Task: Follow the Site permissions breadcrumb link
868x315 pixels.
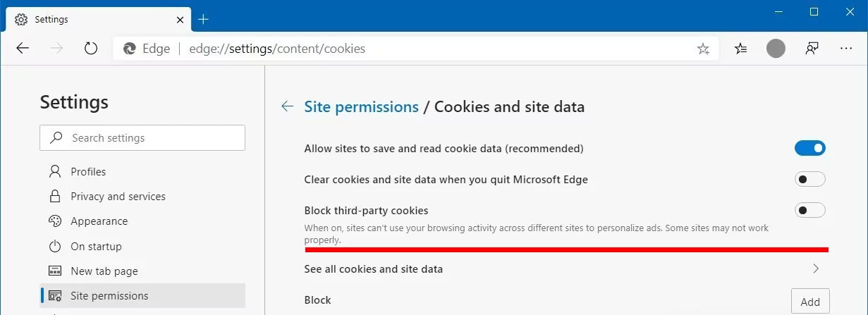Action: [x=361, y=106]
